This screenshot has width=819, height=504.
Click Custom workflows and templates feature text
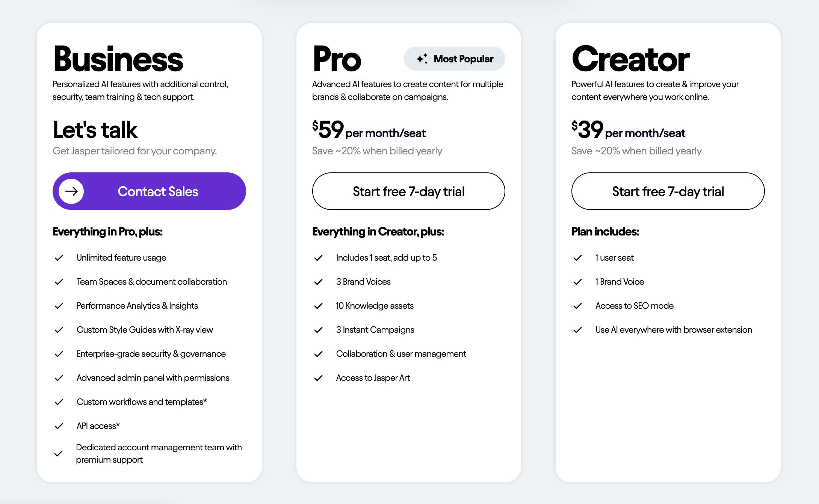(142, 402)
